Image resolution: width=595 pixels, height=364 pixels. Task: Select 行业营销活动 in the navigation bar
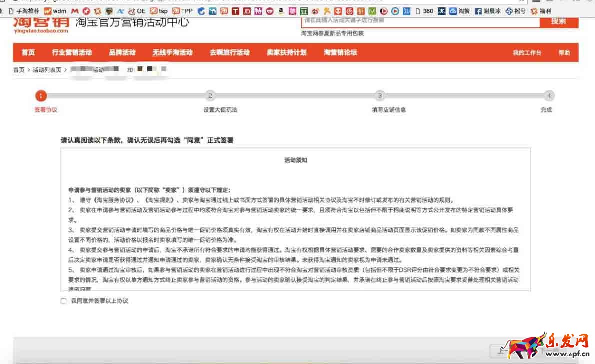(72, 53)
